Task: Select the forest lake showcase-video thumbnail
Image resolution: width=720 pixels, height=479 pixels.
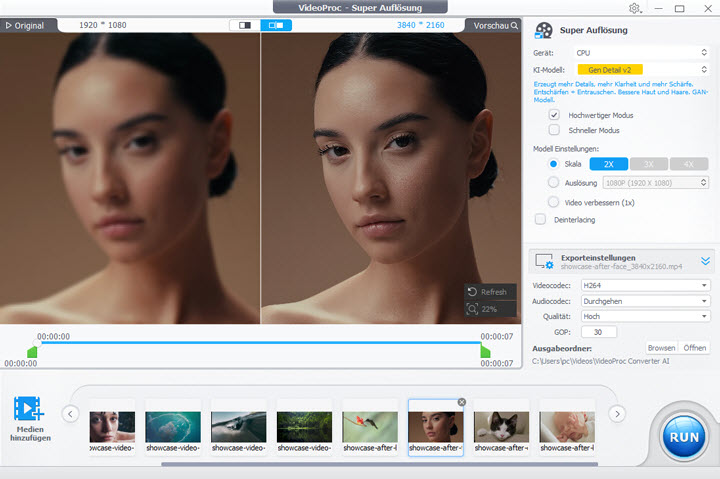Action: (x=304, y=427)
